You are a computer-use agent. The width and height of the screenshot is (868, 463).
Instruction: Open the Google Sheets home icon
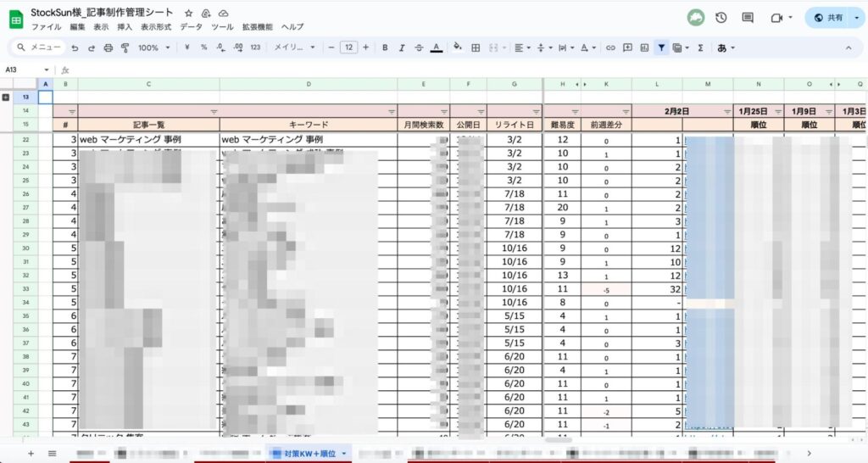tap(16, 20)
